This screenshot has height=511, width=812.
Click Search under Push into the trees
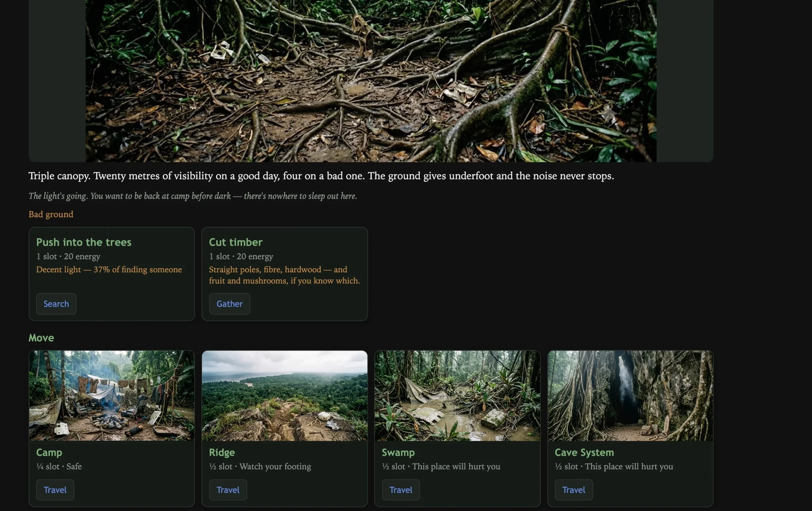(x=56, y=304)
